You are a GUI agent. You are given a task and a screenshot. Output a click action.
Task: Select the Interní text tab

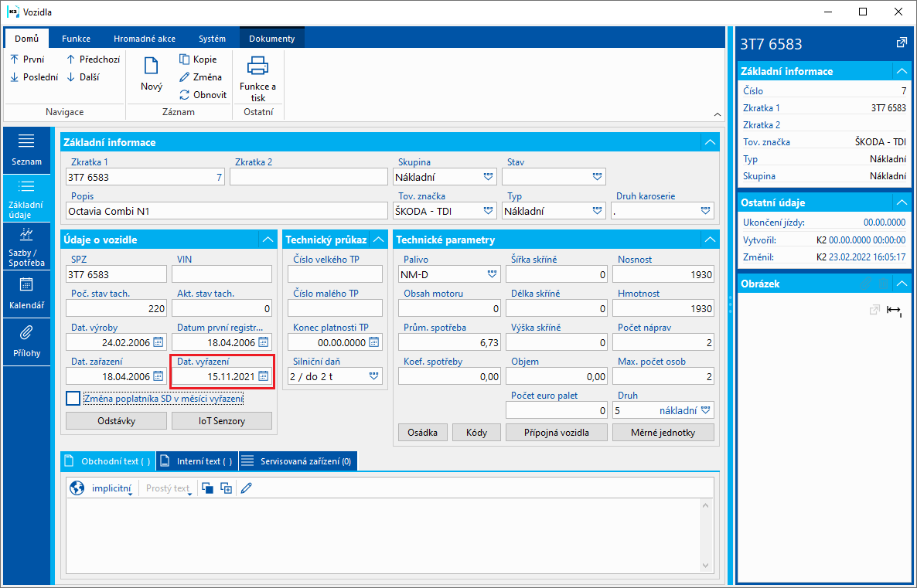pyautogui.click(x=198, y=461)
